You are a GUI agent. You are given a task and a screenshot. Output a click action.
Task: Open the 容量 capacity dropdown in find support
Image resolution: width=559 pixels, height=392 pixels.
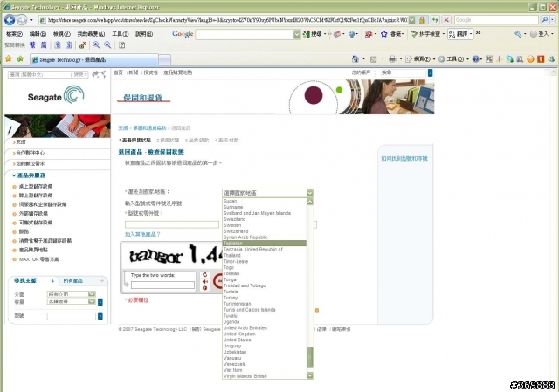pyautogui.click(x=92, y=301)
